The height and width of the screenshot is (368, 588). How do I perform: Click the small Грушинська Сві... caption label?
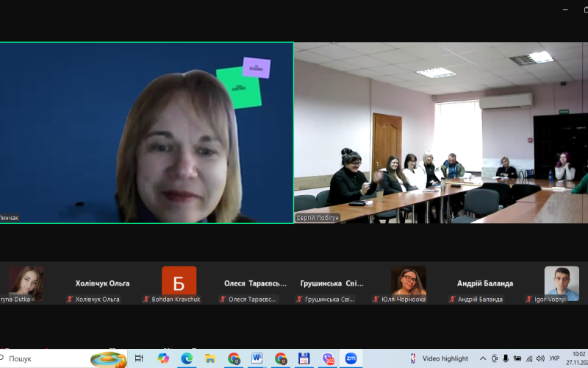[329, 300]
